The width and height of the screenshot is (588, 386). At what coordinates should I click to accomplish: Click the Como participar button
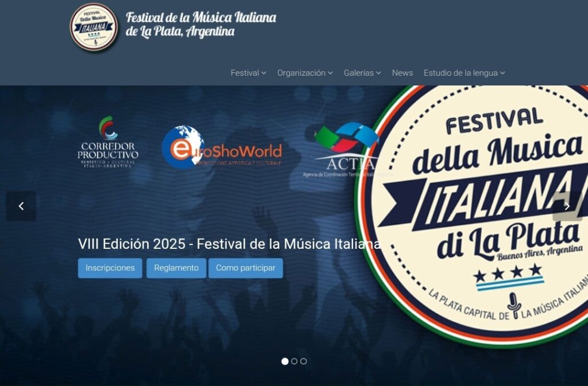click(246, 268)
